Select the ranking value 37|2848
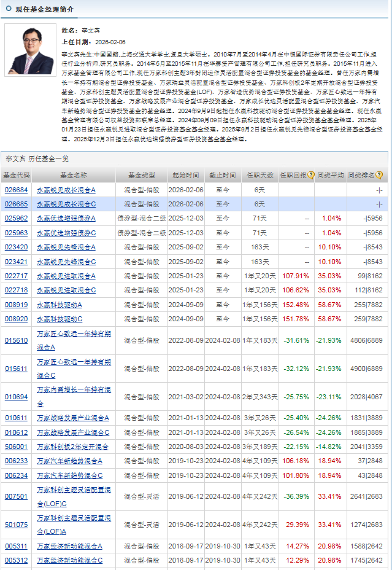The width and height of the screenshot is (392, 570). (x=370, y=461)
